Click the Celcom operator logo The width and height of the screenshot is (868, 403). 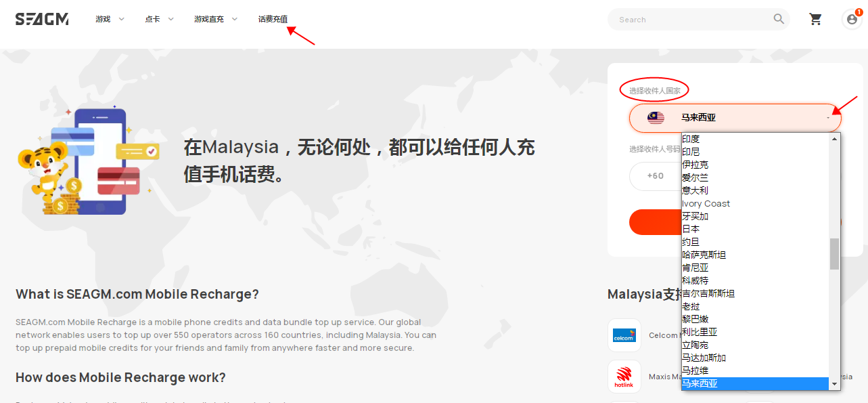[x=624, y=335]
